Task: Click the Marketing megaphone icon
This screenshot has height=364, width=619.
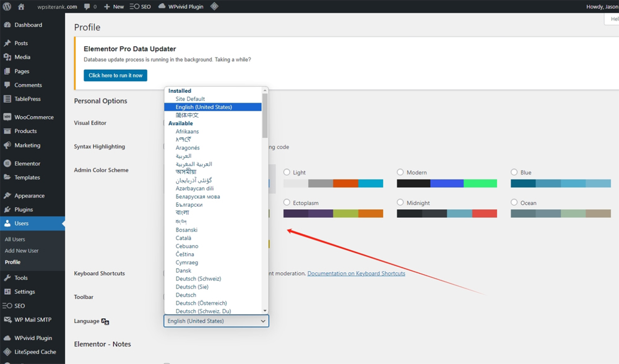Action: (x=7, y=145)
